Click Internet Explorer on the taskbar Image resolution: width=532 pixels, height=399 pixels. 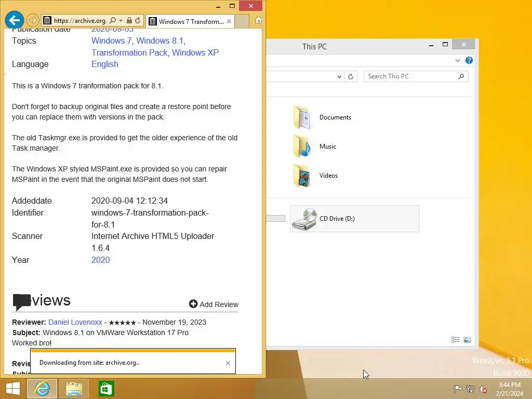pyautogui.click(x=42, y=389)
